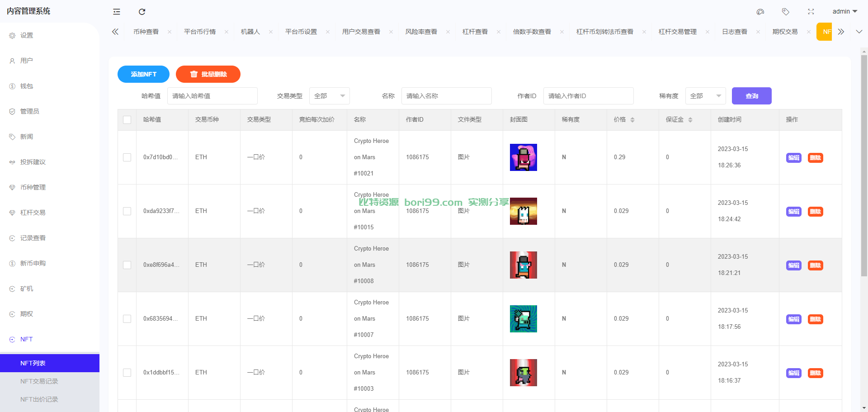Screen dimensions: 868x412
Task: Open cover image of NFT #10007
Action: (524, 319)
